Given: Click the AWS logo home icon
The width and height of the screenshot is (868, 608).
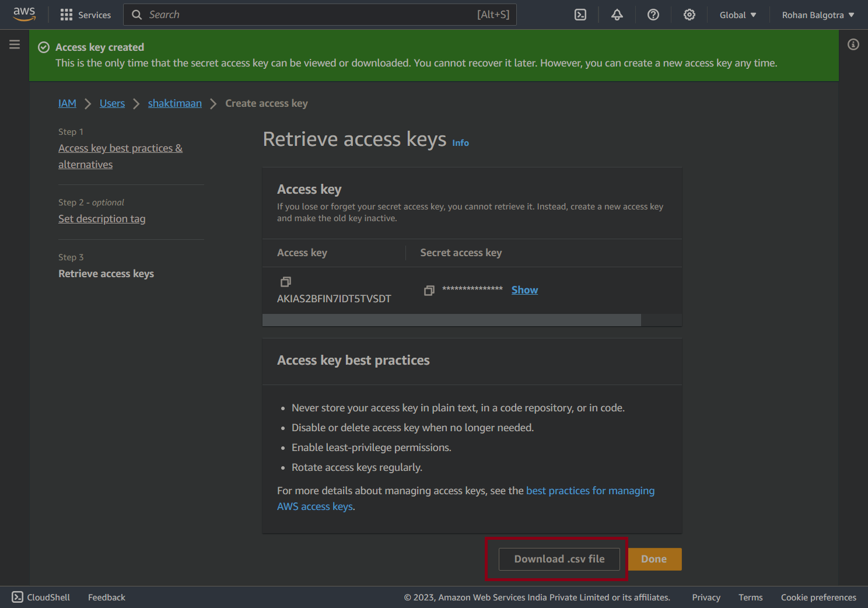Looking at the screenshot, I should 24,14.
